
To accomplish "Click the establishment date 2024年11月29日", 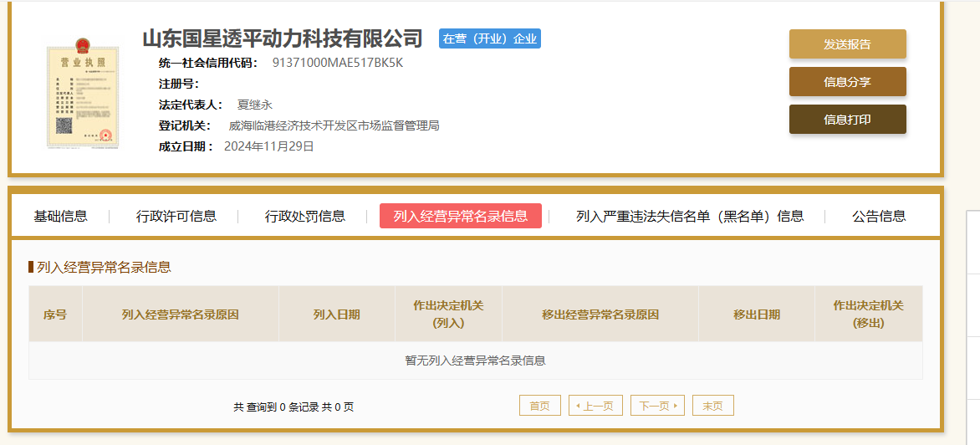I will pyautogui.click(x=268, y=147).
